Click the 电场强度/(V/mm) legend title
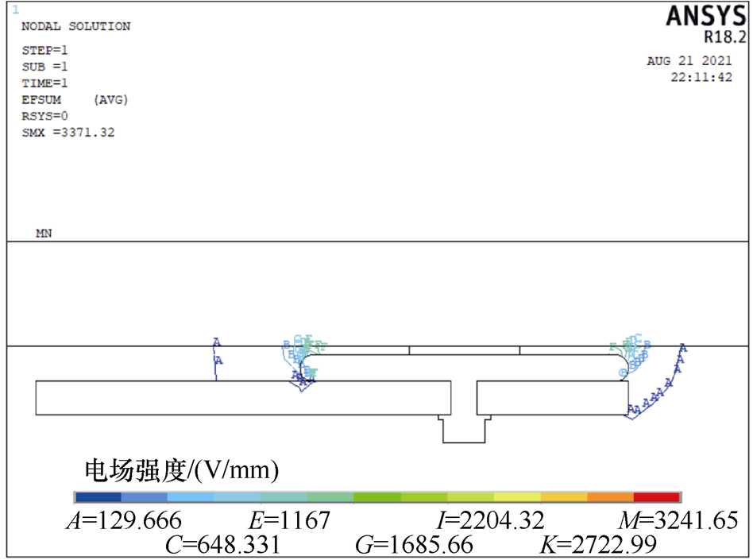Image resolution: width=753 pixels, height=560 pixels. (x=182, y=470)
